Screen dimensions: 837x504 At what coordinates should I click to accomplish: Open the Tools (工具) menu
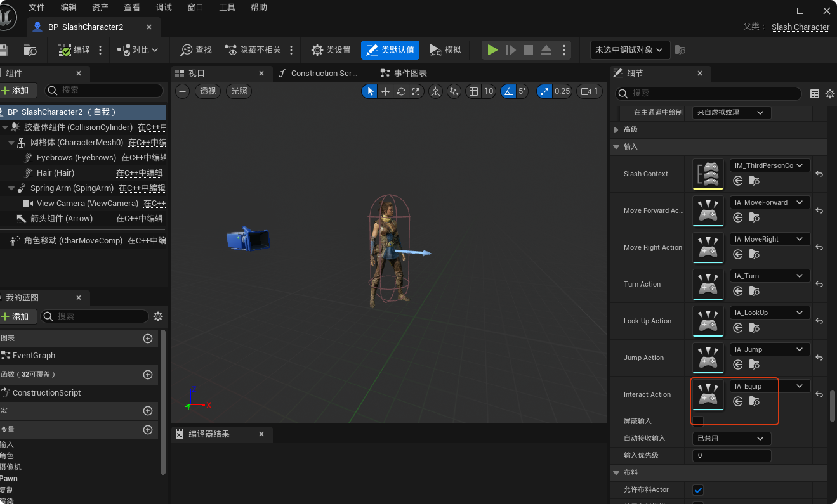(227, 8)
